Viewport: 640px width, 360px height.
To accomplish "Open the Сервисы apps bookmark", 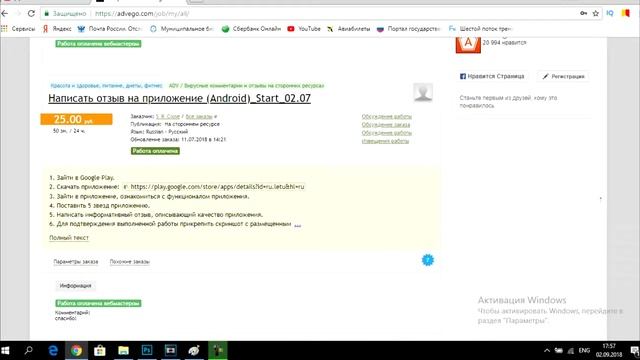I will pos(18,29).
